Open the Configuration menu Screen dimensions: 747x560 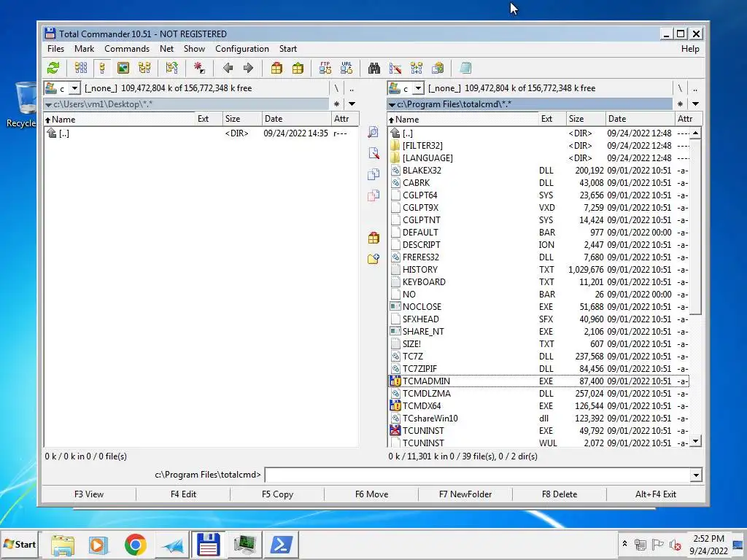pyautogui.click(x=242, y=49)
